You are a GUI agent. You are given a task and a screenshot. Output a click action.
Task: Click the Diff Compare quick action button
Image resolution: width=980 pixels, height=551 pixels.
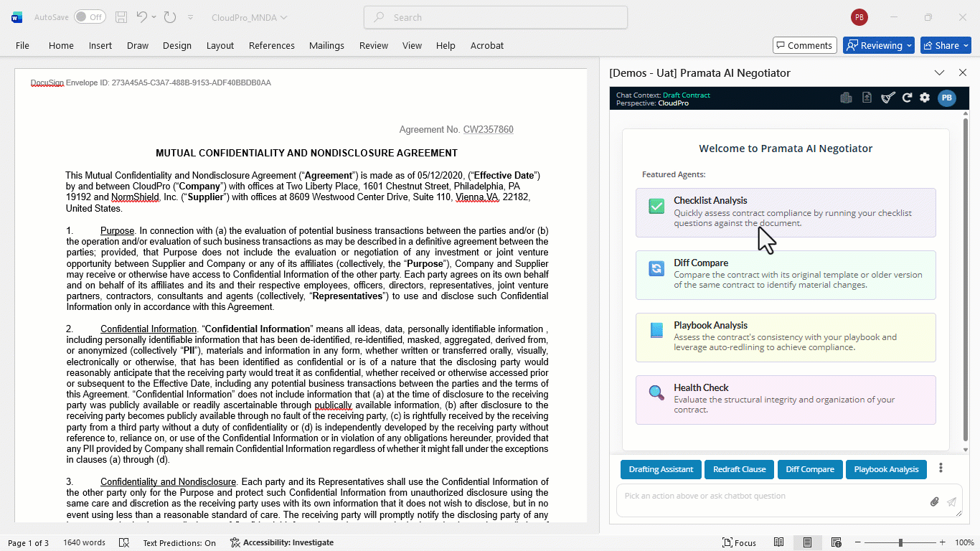810,469
